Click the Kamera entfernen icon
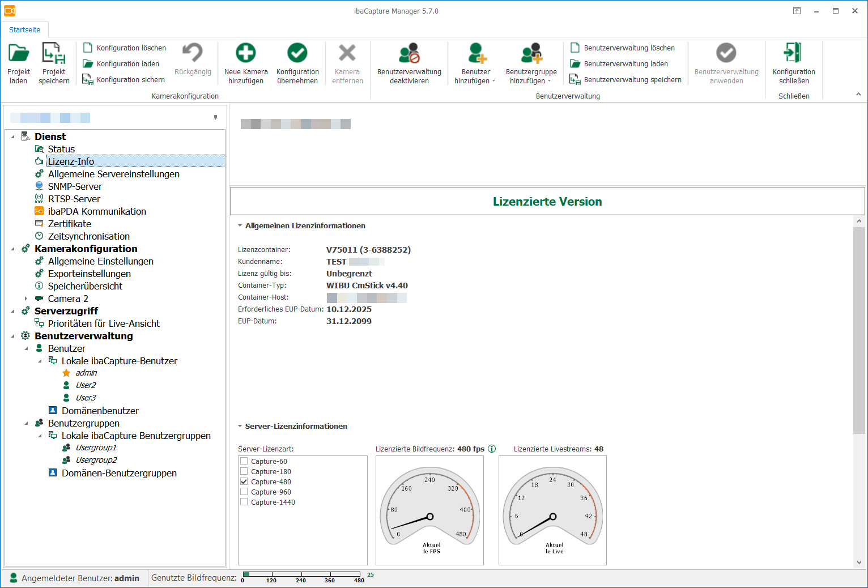The height and width of the screenshot is (588, 868). click(347, 53)
